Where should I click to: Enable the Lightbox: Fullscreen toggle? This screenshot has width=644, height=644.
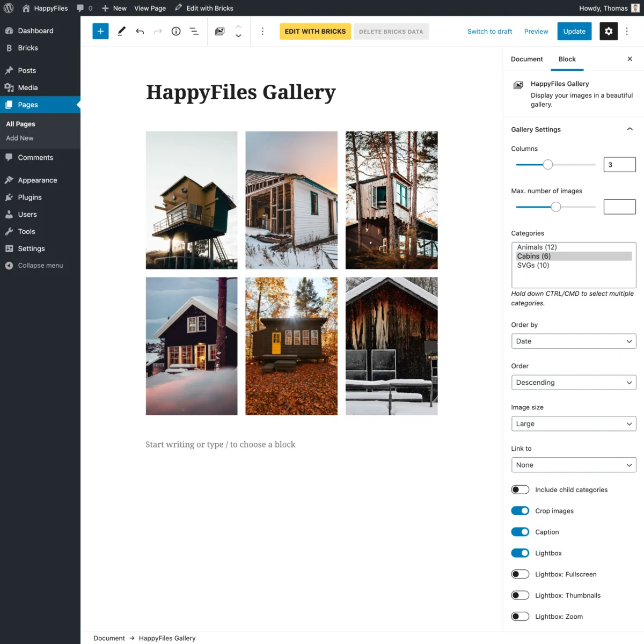(519, 574)
